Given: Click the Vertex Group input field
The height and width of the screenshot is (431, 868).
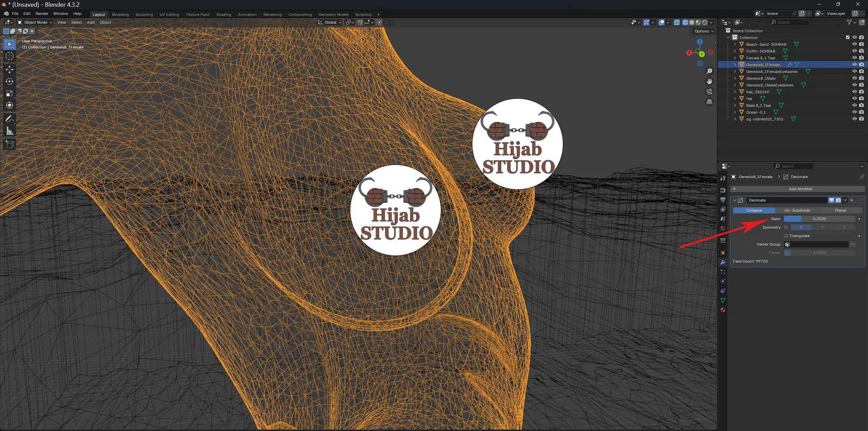Looking at the screenshot, I should click(816, 244).
